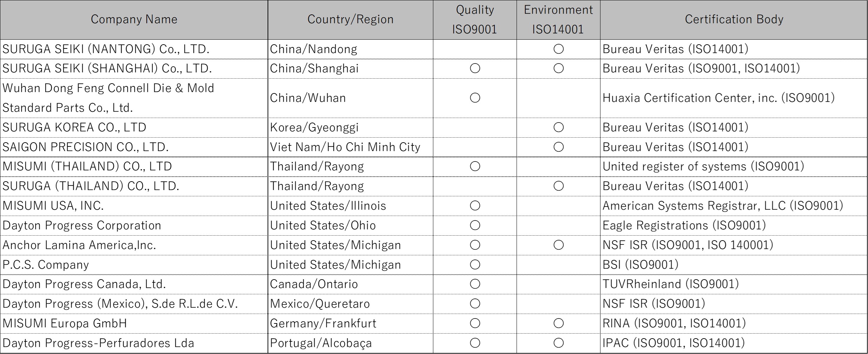
Task: Click the Company Name column header
Action: 134,20
